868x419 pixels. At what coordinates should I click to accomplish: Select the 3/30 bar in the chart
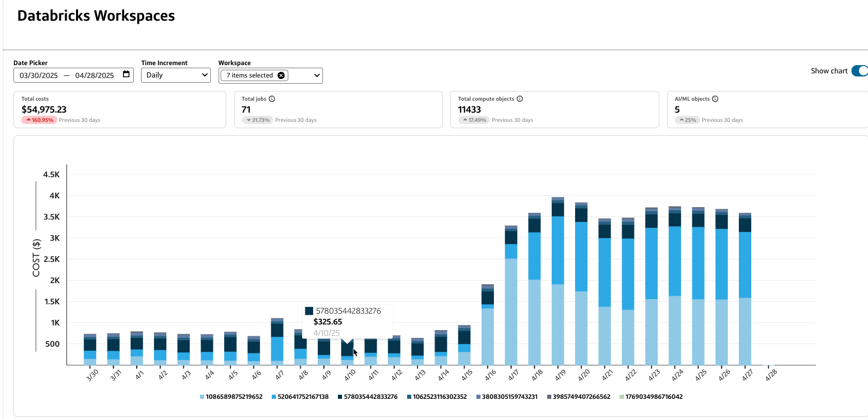coord(90,350)
